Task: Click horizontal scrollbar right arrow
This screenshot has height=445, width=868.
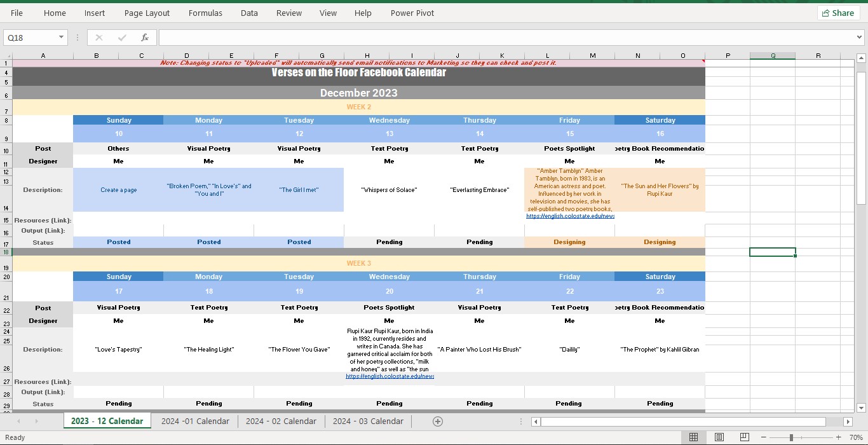Action: point(848,421)
